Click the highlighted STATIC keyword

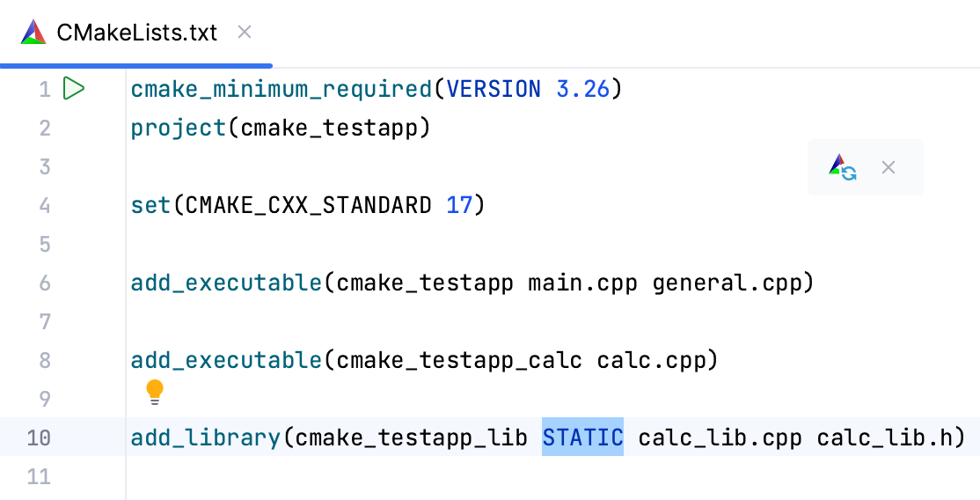click(x=582, y=437)
